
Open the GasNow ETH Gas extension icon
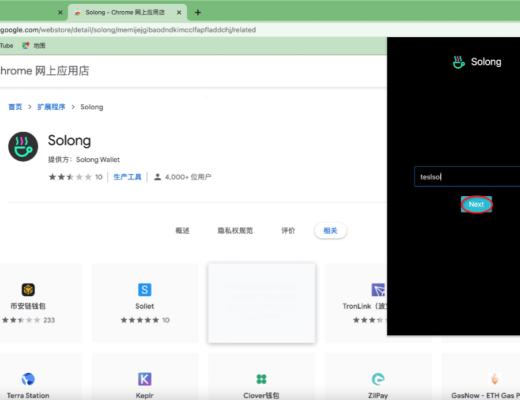coord(495,379)
